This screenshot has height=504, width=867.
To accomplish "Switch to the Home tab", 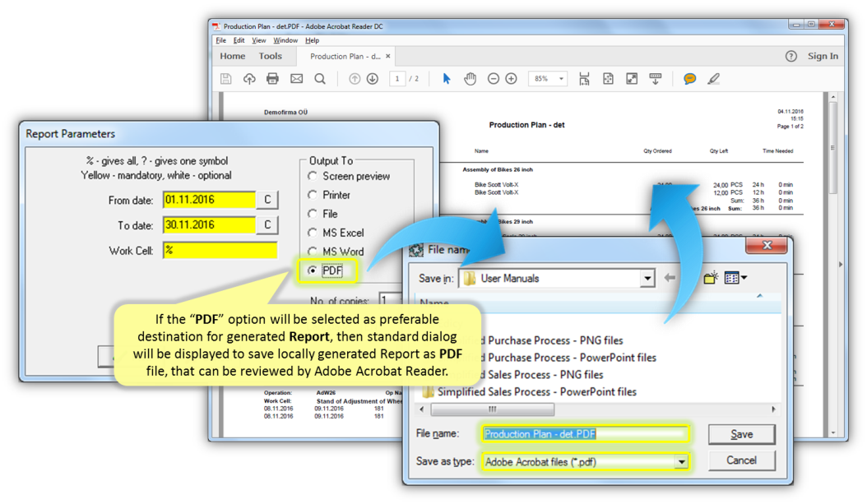I will (232, 56).
